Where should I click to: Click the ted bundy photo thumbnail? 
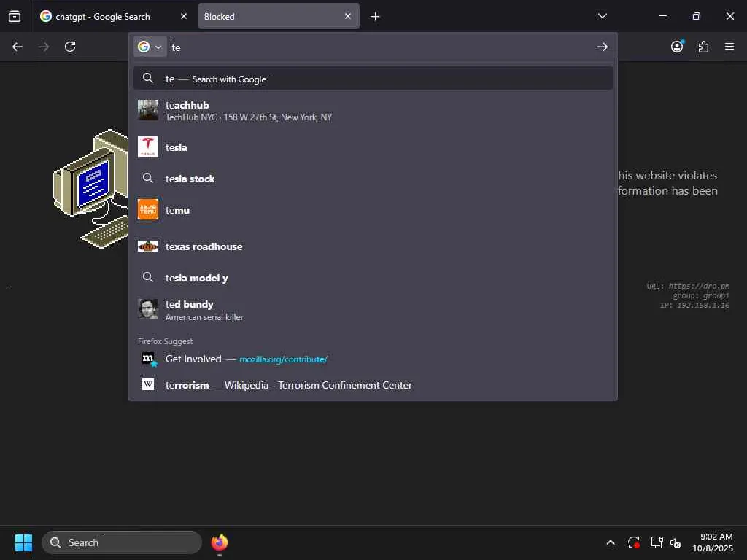148,309
